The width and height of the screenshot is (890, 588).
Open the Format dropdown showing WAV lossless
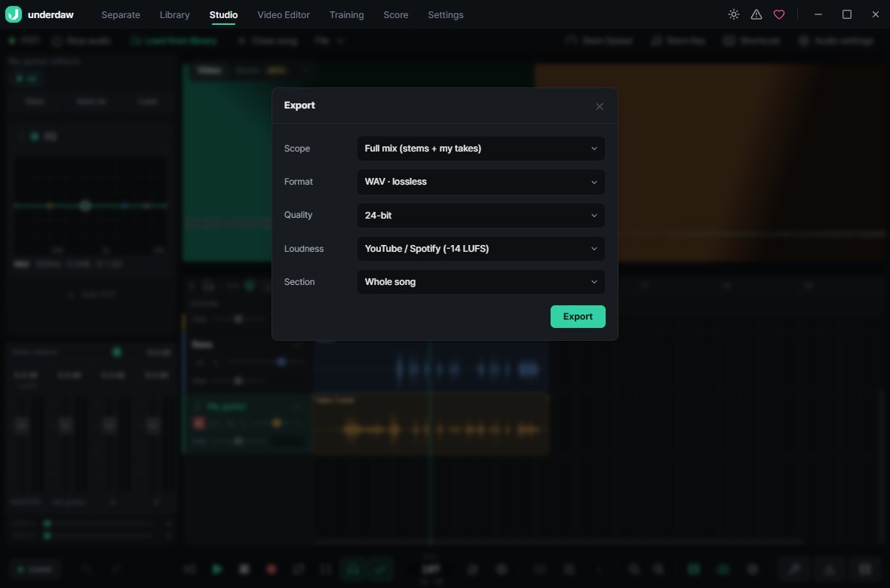point(480,182)
